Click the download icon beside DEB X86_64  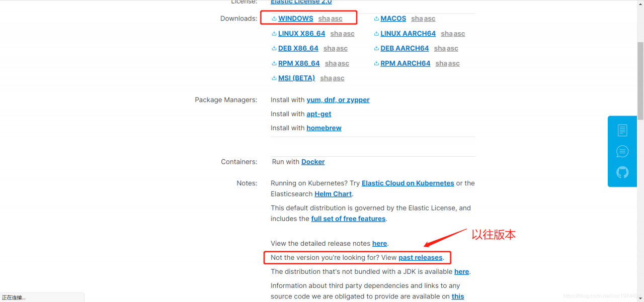(274, 48)
